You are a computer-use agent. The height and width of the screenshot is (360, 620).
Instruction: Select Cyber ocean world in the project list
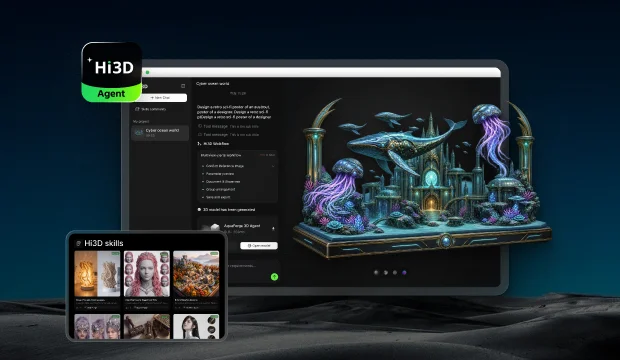click(x=160, y=133)
